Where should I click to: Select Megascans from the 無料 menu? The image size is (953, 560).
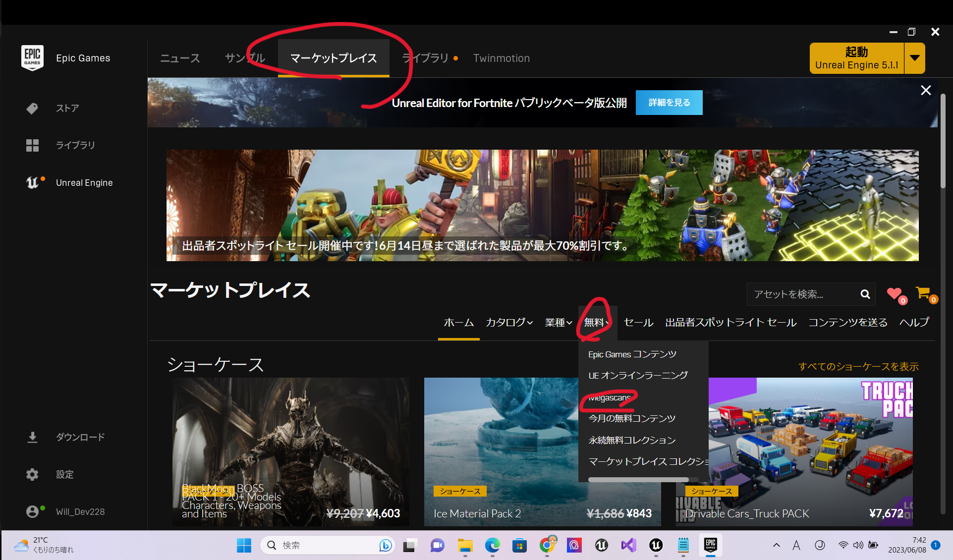609,397
